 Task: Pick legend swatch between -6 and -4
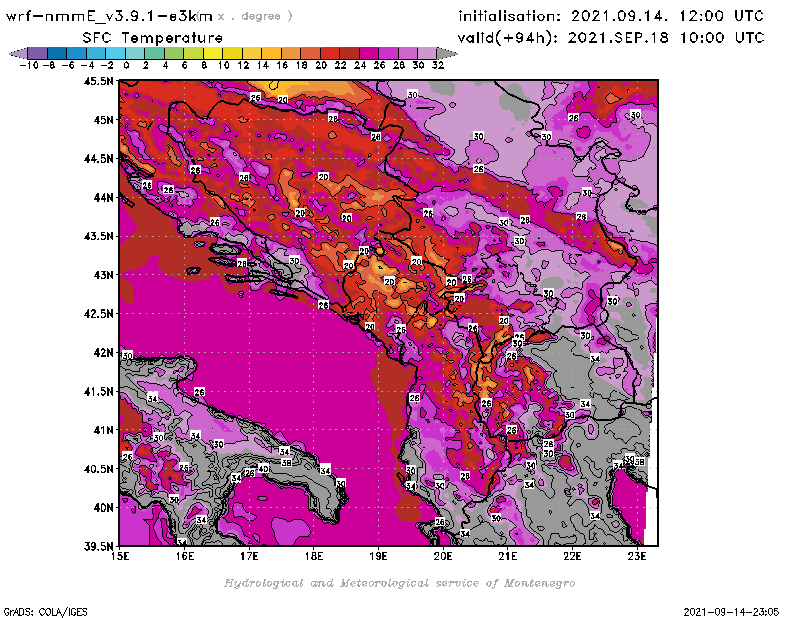(77, 53)
